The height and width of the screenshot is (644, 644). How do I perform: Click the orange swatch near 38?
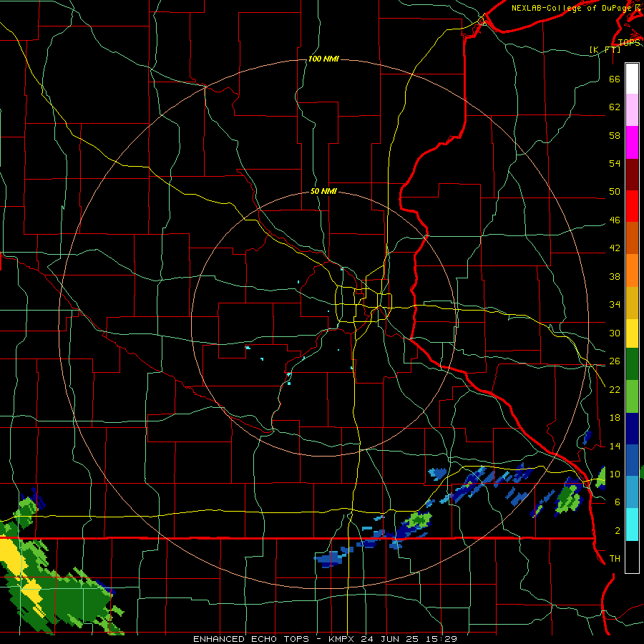[632, 270]
